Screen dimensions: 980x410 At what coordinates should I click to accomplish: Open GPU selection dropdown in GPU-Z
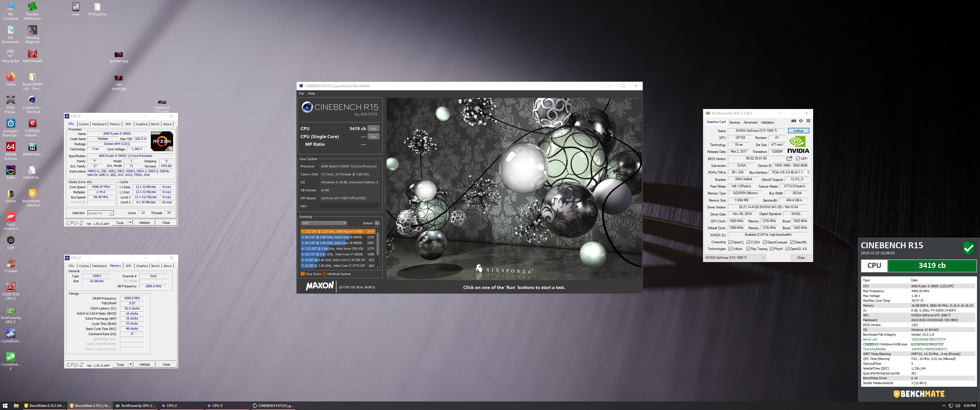pos(735,257)
